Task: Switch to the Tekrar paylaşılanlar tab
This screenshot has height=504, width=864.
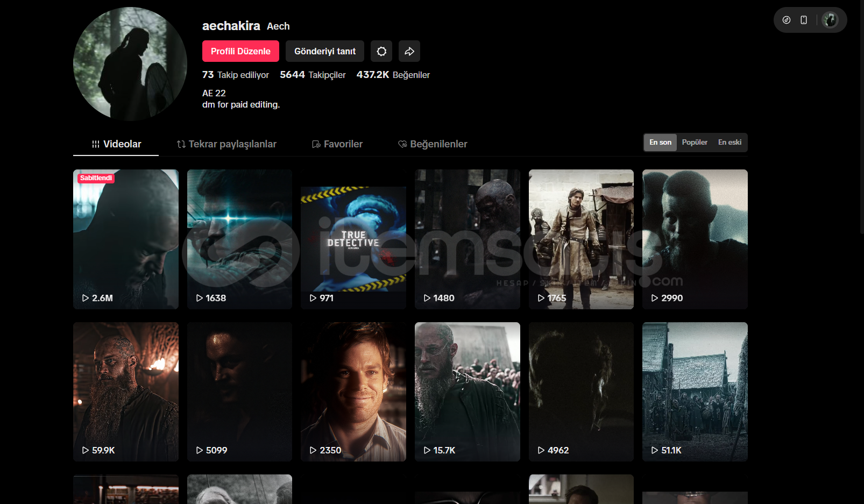Action: 226,144
